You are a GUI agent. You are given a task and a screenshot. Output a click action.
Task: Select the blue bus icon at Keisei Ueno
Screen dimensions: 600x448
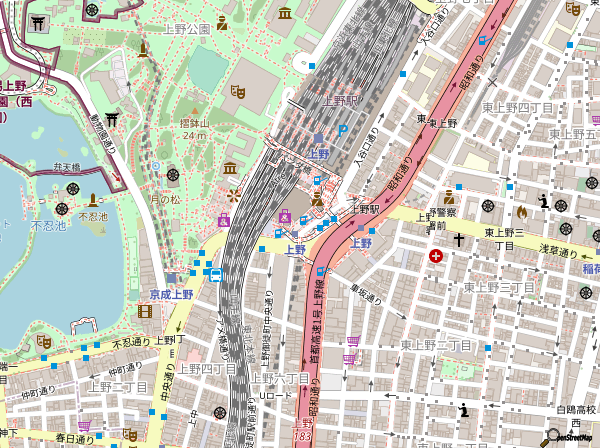(215, 275)
